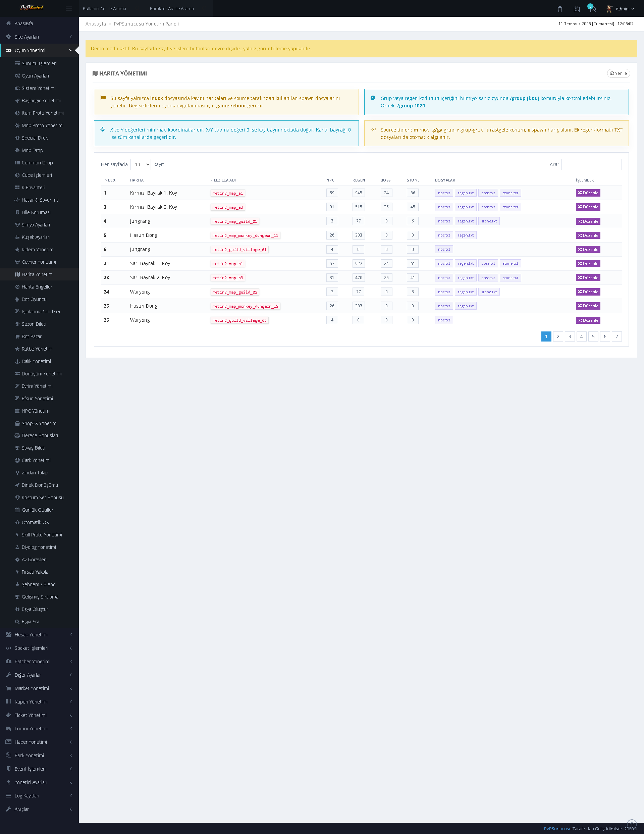Open the calendar icon in top bar
This screenshot has height=834, width=644.
click(x=577, y=9)
